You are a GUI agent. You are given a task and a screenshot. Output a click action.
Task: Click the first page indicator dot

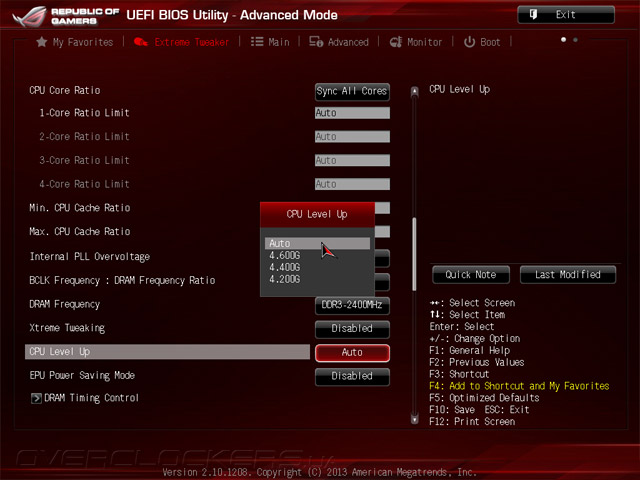coord(563,40)
